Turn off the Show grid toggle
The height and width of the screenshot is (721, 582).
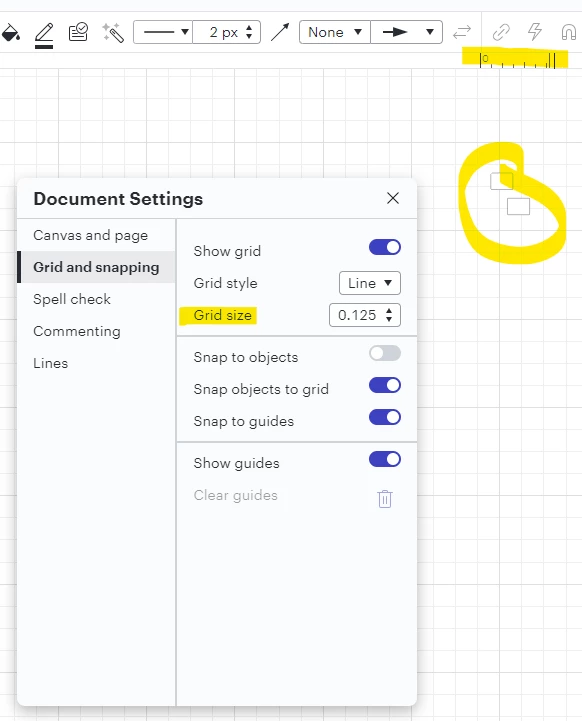tap(385, 247)
